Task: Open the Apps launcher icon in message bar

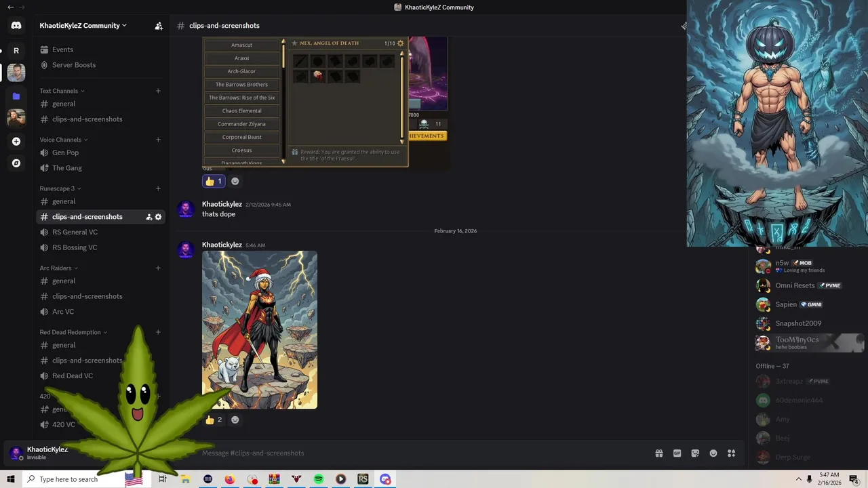Action: 731,453
